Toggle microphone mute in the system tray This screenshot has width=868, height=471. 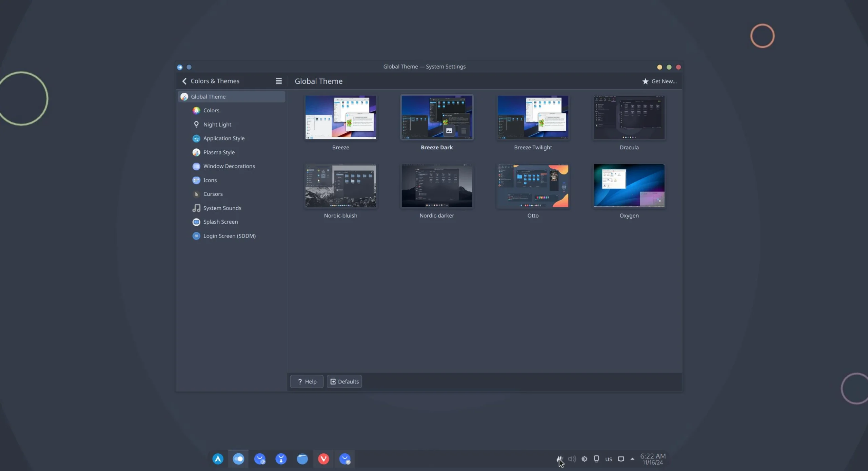(x=559, y=459)
